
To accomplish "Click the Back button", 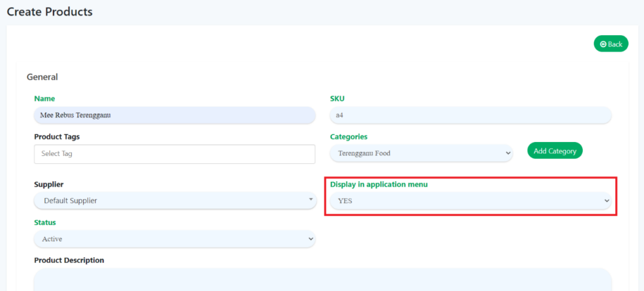I will 611,44.
